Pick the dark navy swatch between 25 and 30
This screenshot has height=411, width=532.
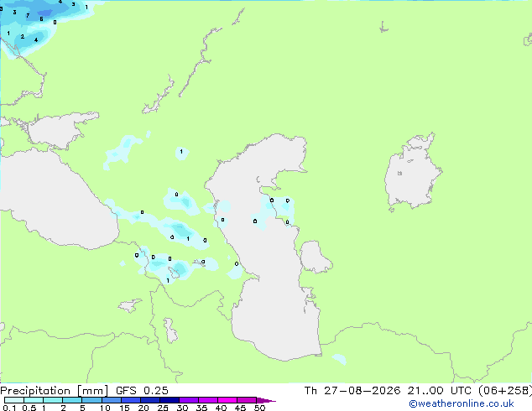click(170, 400)
